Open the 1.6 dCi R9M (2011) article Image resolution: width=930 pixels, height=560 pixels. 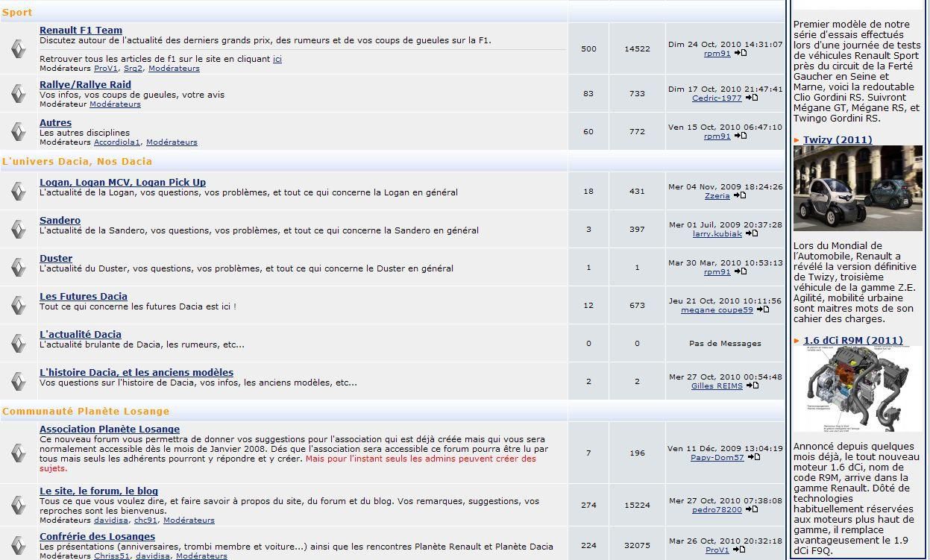[x=853, y=341]
